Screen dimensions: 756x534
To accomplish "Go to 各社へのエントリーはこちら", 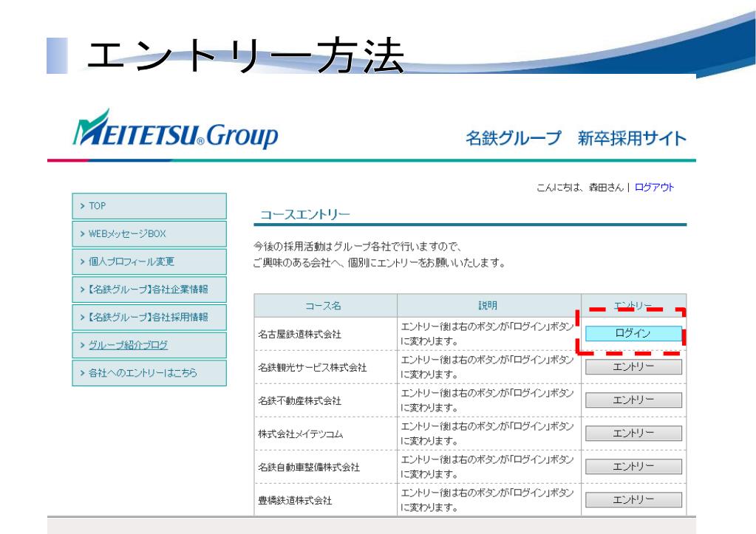I will pyautogui.click(x=149, y=373).
